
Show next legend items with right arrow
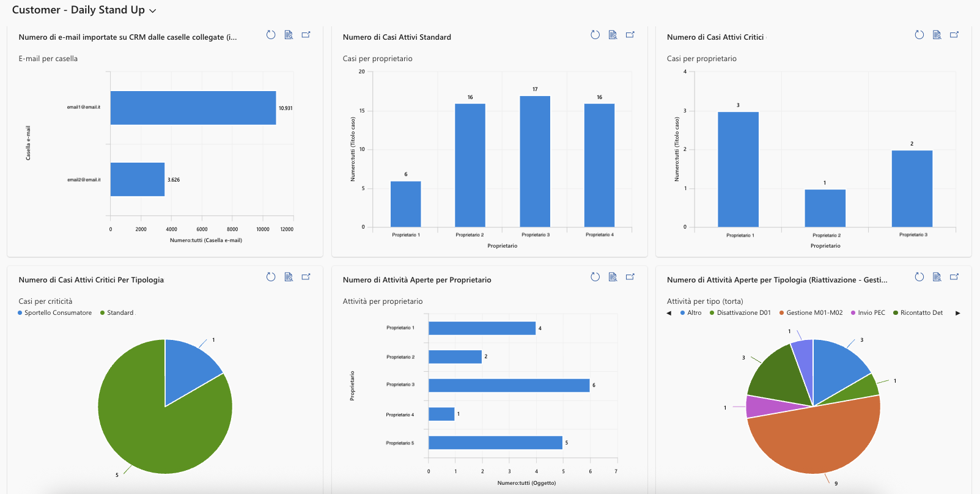point(957,313)
